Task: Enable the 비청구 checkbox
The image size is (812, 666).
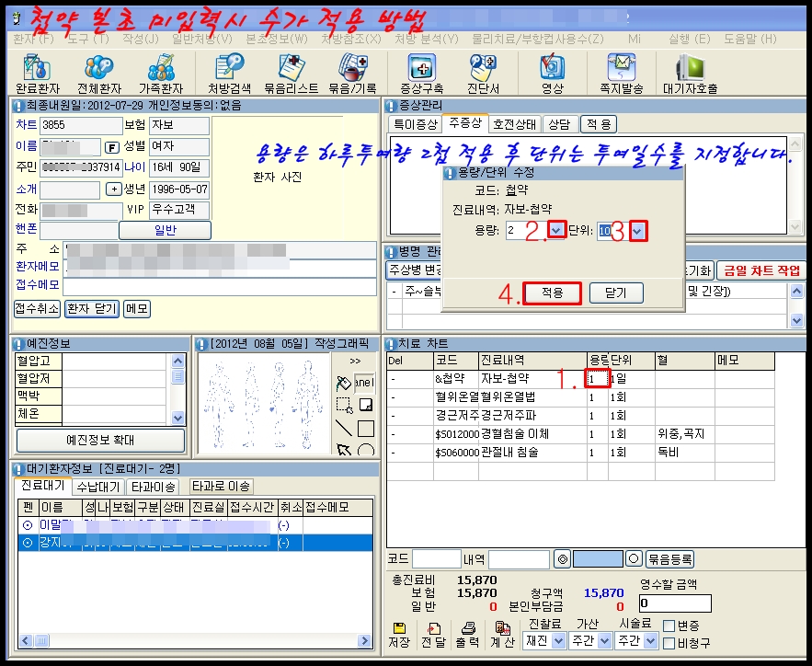Action: coord(669,642)
